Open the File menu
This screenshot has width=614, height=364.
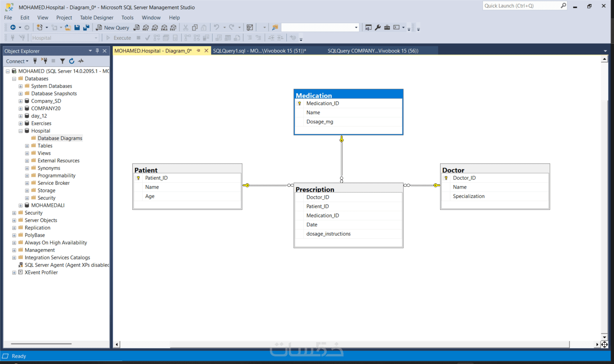[8, 17]
